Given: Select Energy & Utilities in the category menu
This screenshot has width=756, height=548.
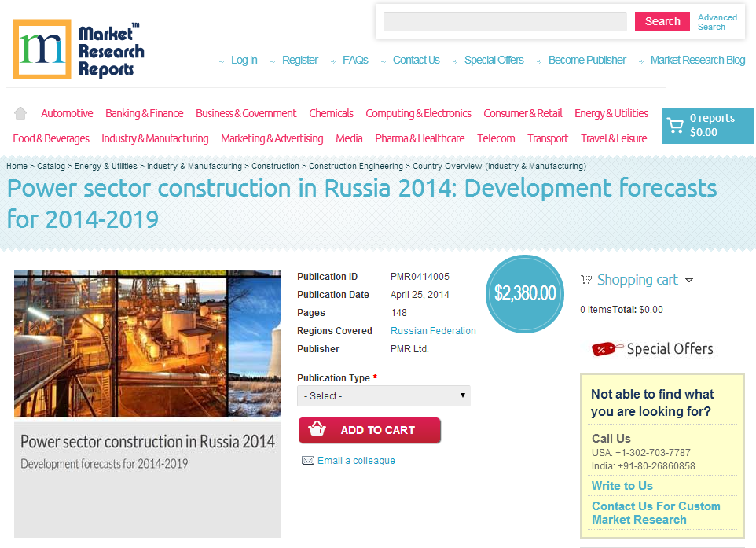Looking at the screenshot, I should tap(611, 113).
